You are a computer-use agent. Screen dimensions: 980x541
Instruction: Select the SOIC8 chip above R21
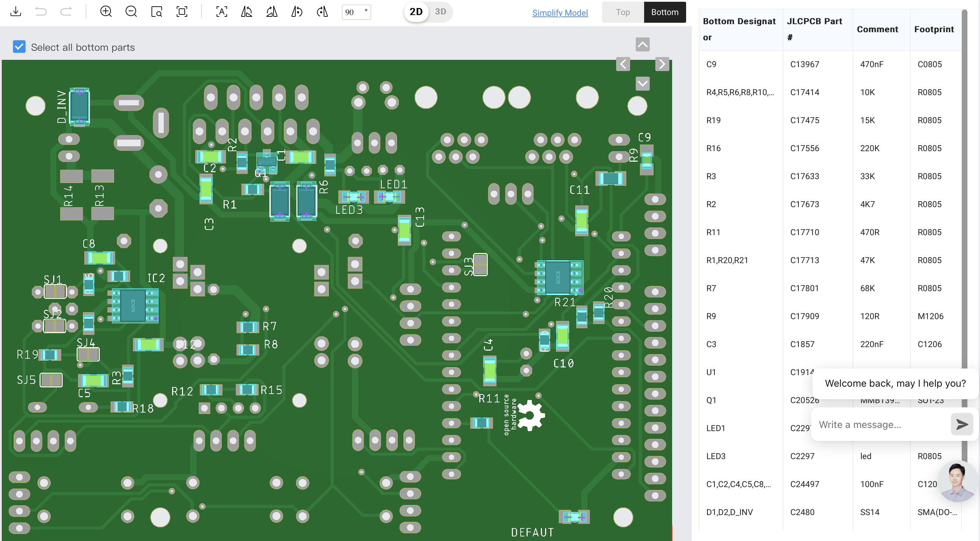coord(559,277)
